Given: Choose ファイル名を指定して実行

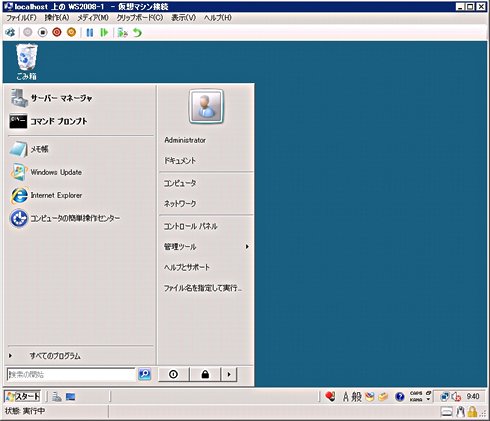Looking at the screenshot, I should click(203, 288).
